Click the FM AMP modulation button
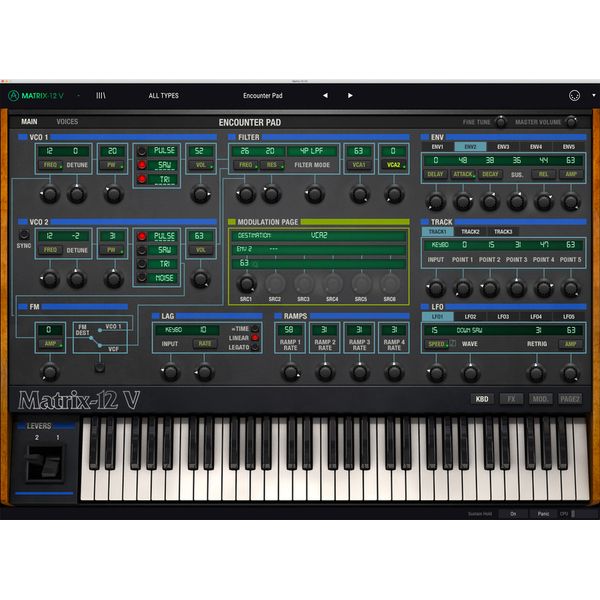This screenshot has height=600, width=600. (51, 344)
